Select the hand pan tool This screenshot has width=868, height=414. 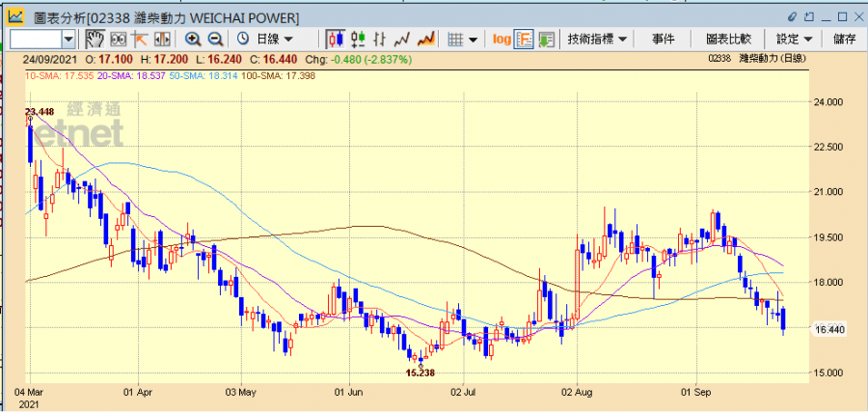[95, 39]
